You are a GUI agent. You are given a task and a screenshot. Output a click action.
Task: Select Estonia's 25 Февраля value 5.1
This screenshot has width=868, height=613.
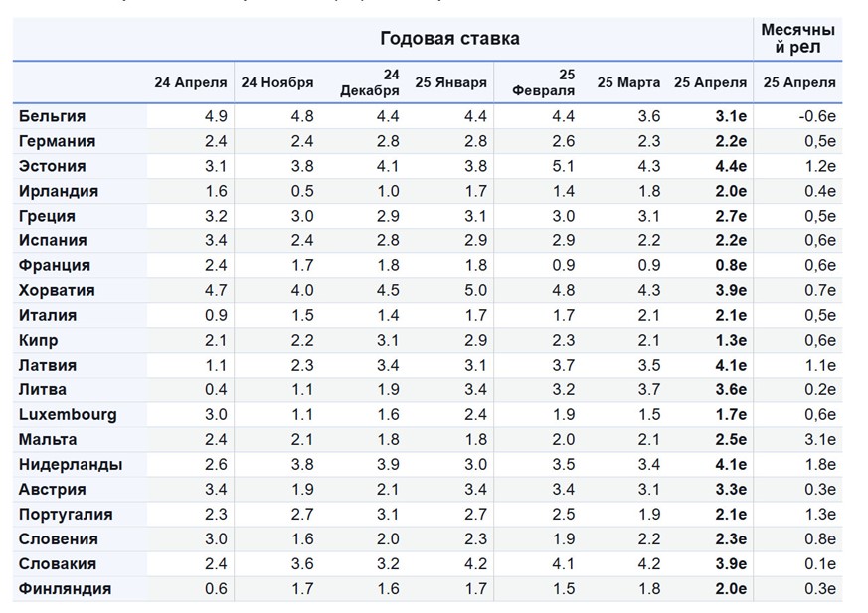click(x=562, y=166)
